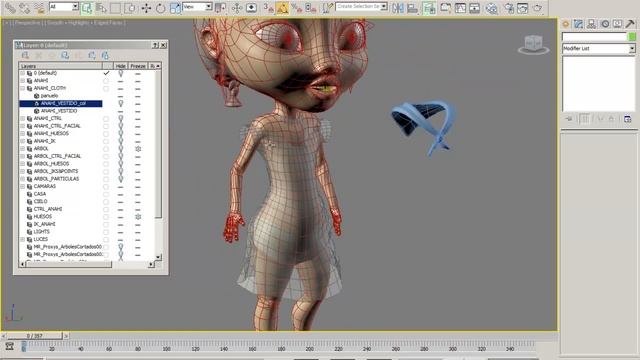The height and width of the screenshot is (360, 640).
Task: Switch to the Utilities command panel tab
Action: pos(631,24)
